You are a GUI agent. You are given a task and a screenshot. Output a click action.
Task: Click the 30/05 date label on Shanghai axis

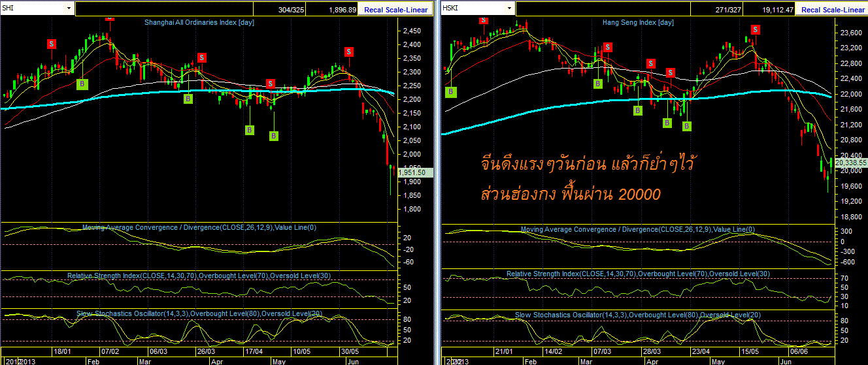coord(351,351)
